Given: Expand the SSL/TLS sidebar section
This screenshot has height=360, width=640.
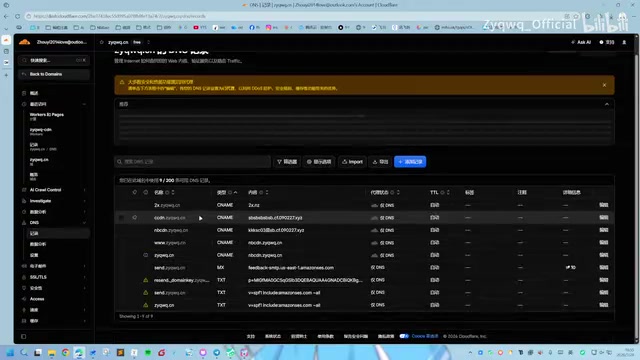Looking at the screenshot, I should tap(84, 277).
